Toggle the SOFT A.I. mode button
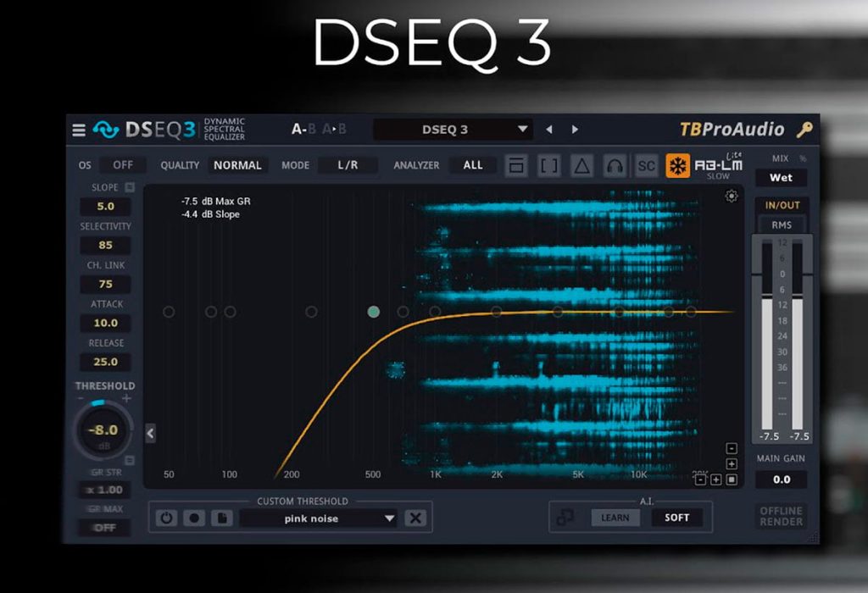This screenshot has height=593, width=868. click(676, 518)
